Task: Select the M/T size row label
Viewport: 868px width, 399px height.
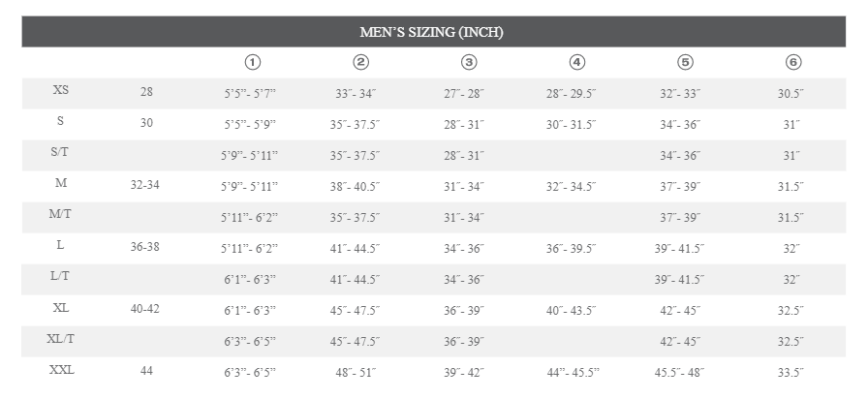Action: pyautogui.click(x=61, y=215)
